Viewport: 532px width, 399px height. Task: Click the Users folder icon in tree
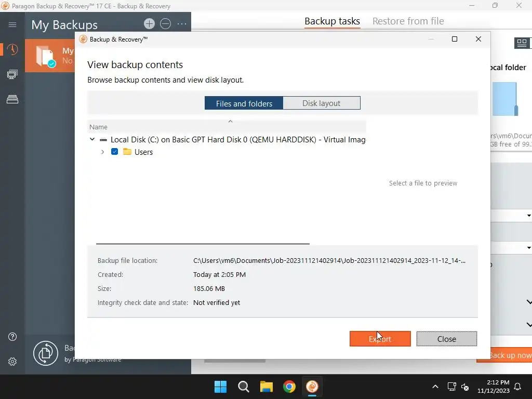pyautogui.click(x=127, y=152)
